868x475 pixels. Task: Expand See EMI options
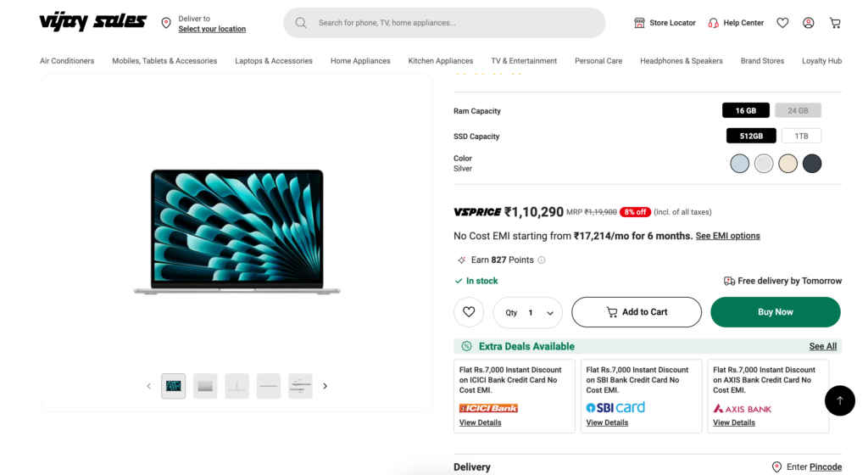point(727,236)
